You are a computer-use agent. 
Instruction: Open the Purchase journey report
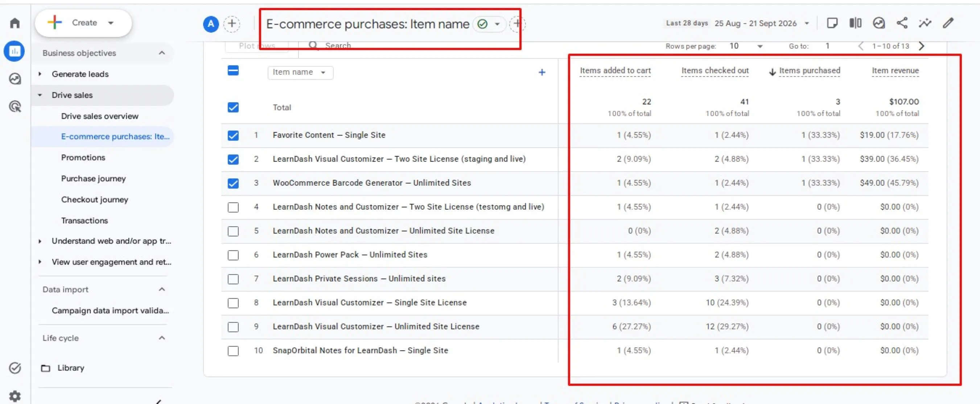(x=93, y=178)
